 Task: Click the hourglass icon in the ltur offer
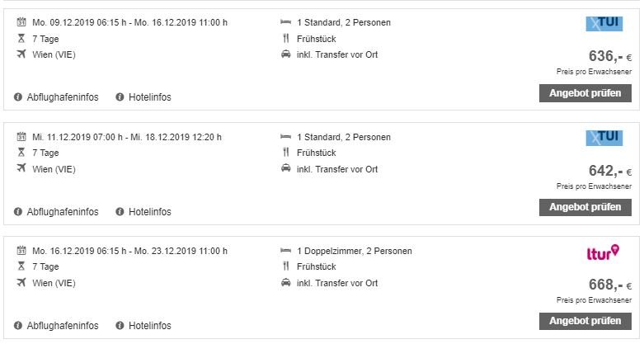[x=21, y=266]
